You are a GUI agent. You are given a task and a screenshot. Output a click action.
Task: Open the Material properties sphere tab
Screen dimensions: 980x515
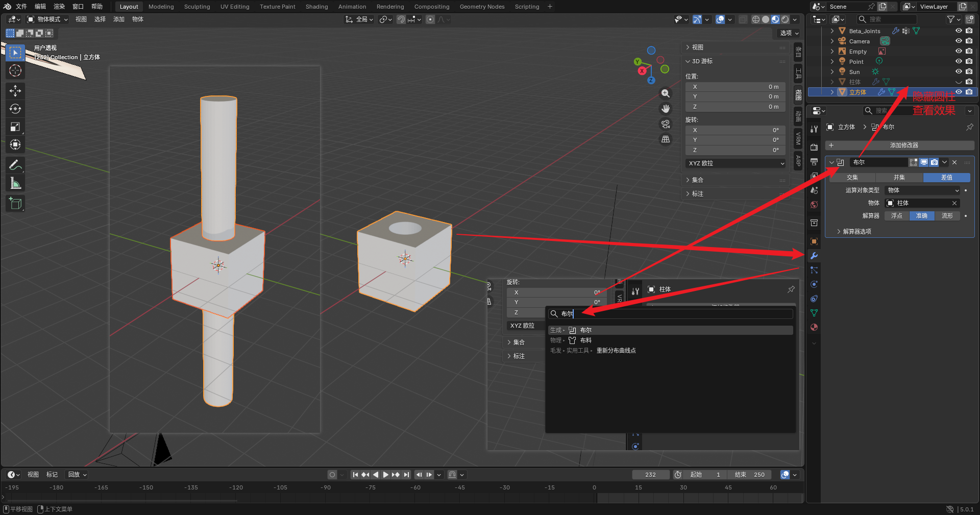pos(814,327)
